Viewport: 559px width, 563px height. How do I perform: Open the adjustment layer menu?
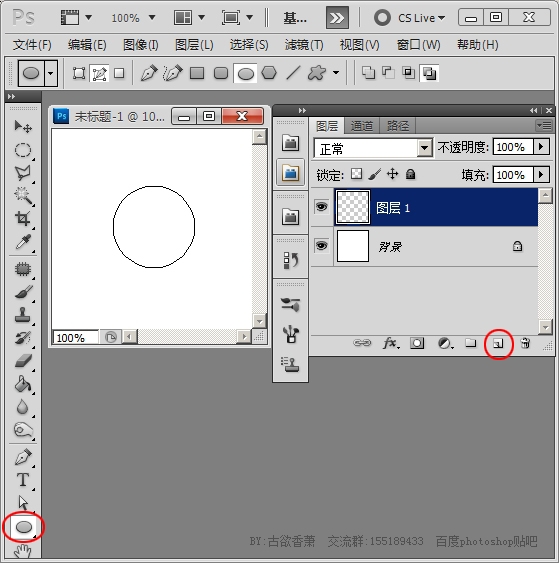click(x=445, y=344)
